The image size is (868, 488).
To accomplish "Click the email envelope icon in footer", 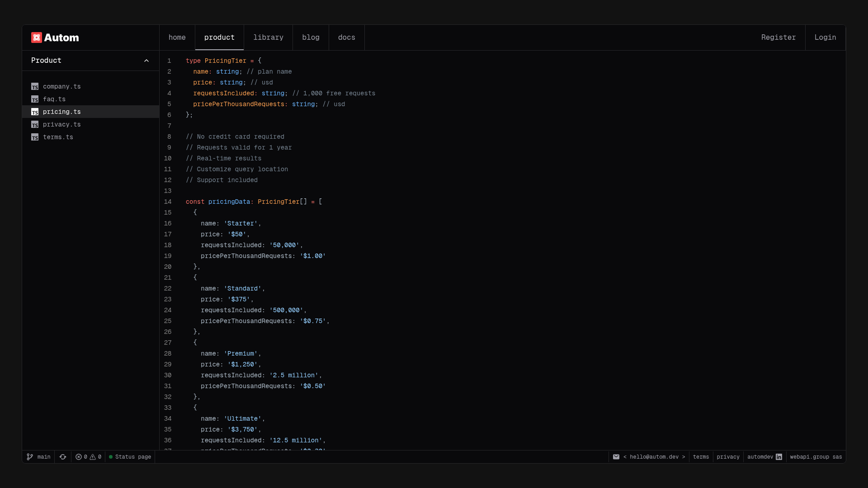I will coord(616,457).
